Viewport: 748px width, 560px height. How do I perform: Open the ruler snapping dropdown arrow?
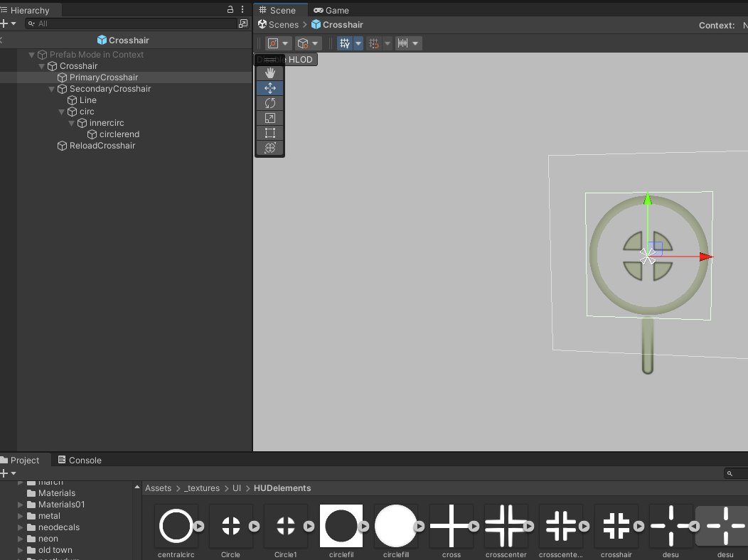(x=415, y=43)
